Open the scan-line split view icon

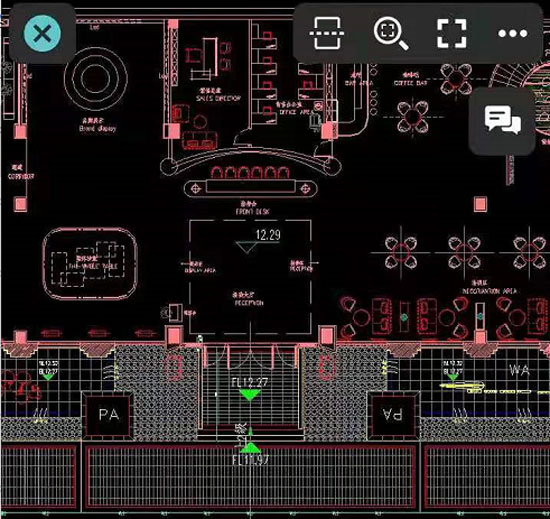tap(327, 33)
